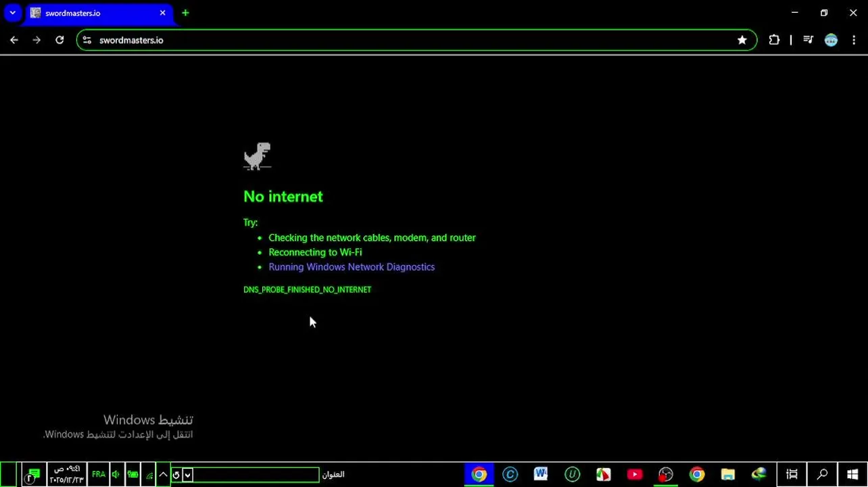Viewport: 868px width, 487px height.
Task: Click the taskbar address toolbar input
Action: click(256, 475)
